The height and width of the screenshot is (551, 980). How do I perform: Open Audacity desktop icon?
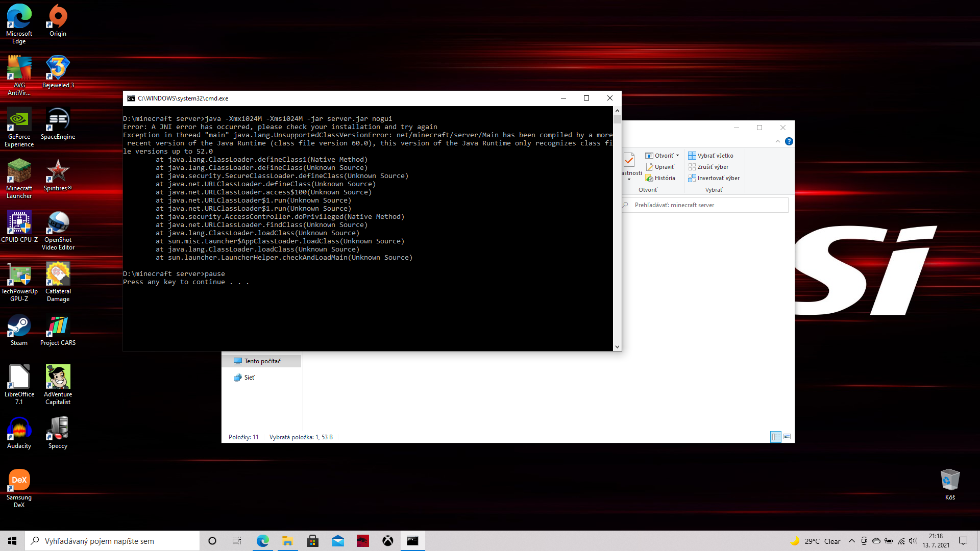pyautogui.click(x=19, y=433)
